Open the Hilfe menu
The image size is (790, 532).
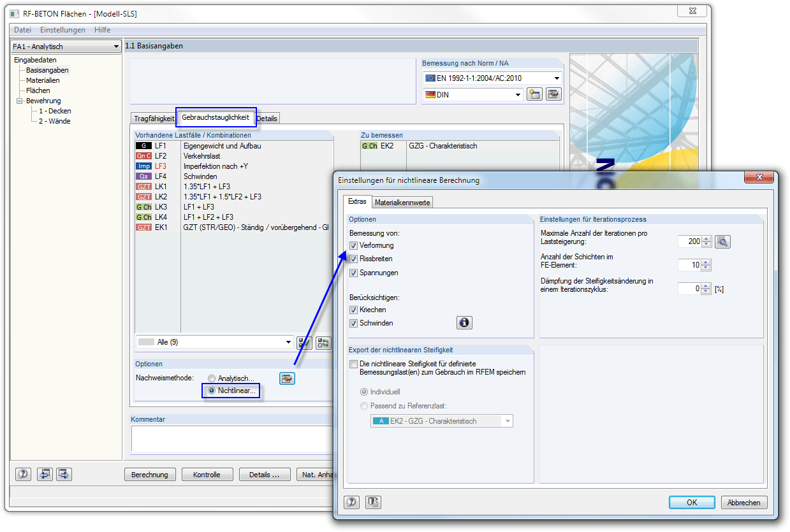pos(102,30)
